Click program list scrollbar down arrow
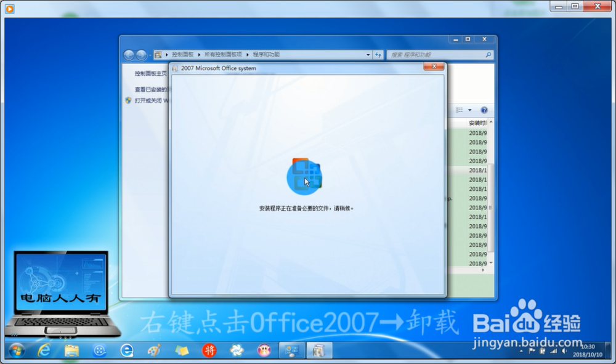Screen dimensions: 616x364 [491, 263]
